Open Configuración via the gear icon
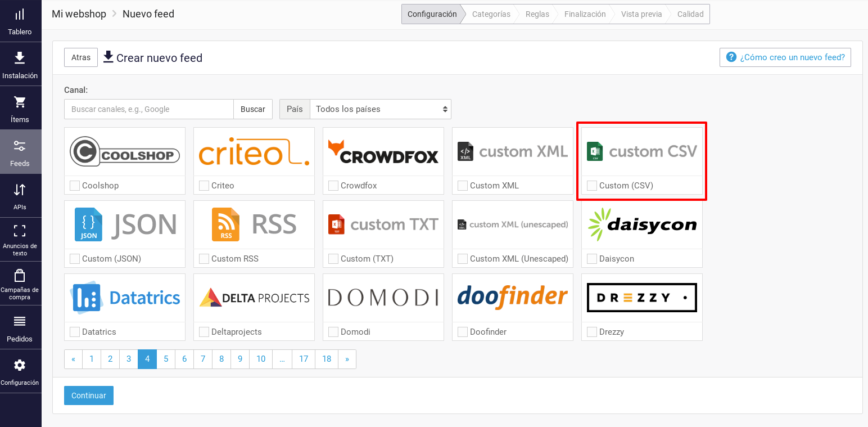Viewport: 868px width, 427px height. (x=20, y=371)
